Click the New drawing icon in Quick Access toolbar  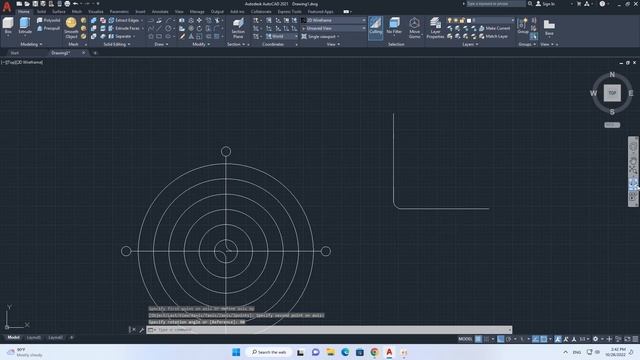(x=19, y=4)
